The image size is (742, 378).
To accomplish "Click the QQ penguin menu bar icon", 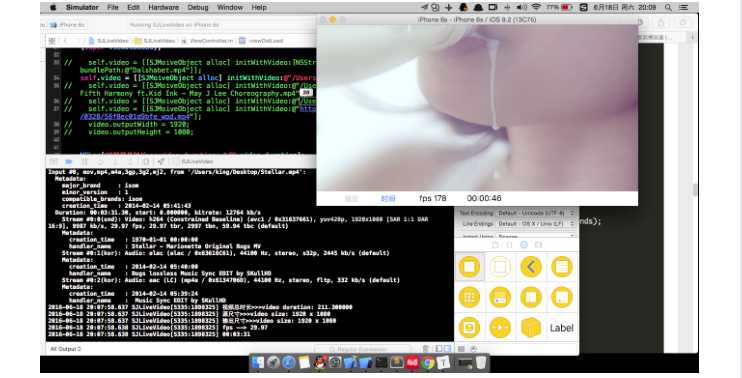I will [x=463, y=8].
